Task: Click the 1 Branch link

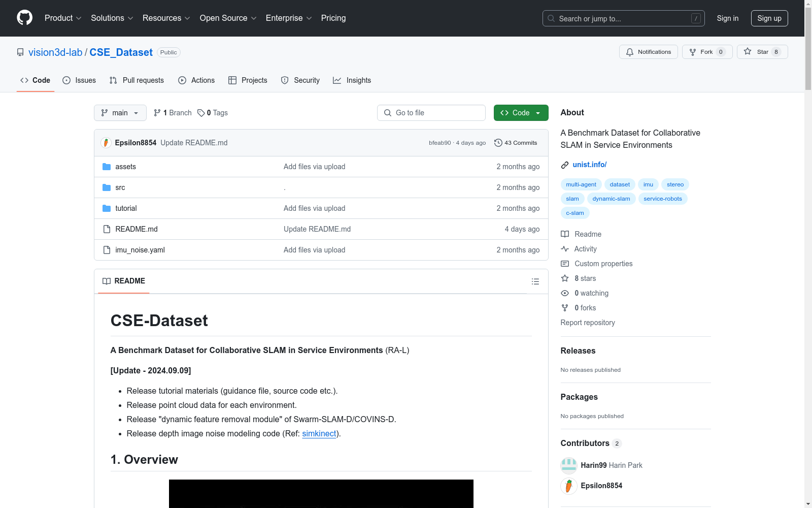Action: point(173,113)
